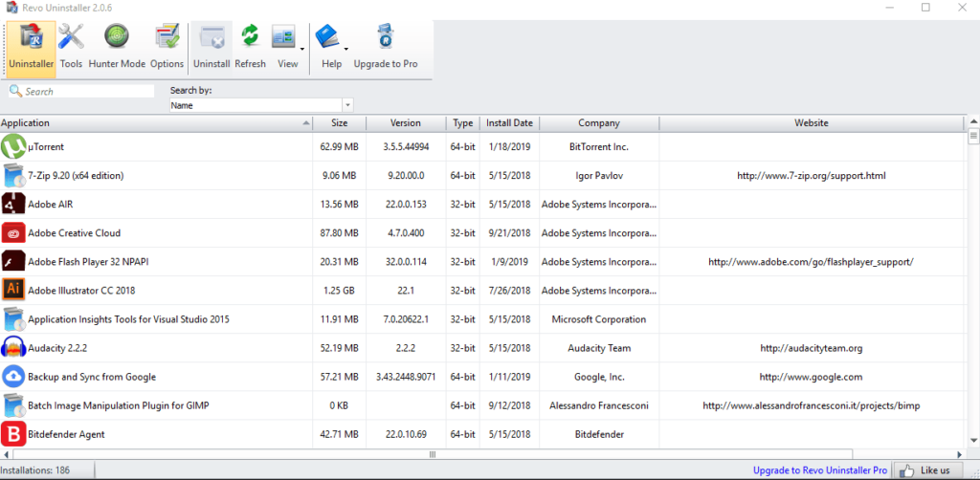Screen dimensions: 980x480
Task: Click the Adobe Illustrator CC 2018 icon
Action: 13,291
